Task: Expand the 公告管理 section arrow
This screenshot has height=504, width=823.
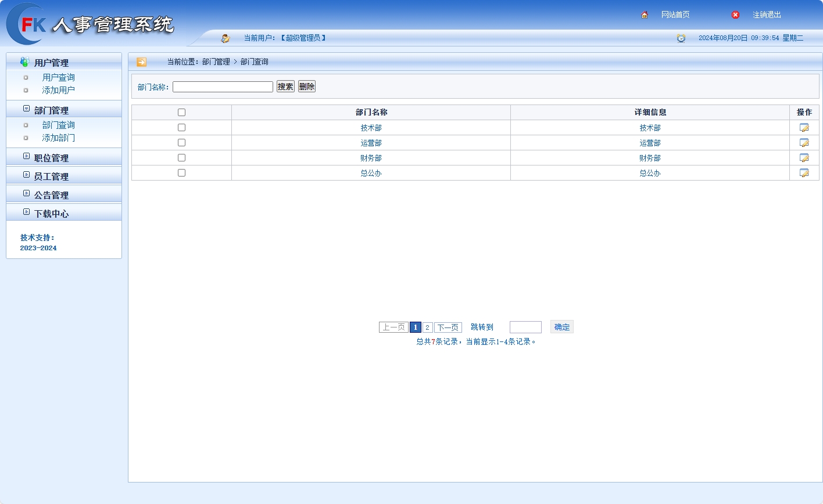Action: coord(26,193)
